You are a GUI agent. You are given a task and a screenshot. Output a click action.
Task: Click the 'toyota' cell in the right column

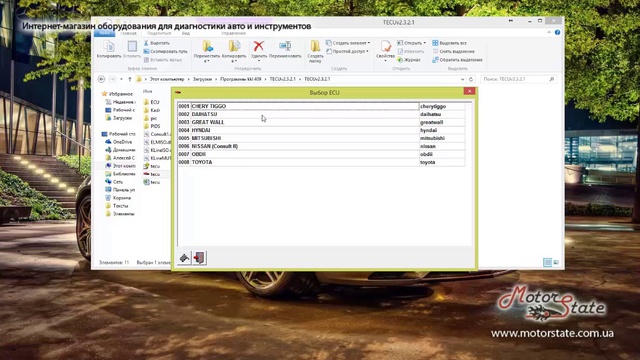(442, 162)
